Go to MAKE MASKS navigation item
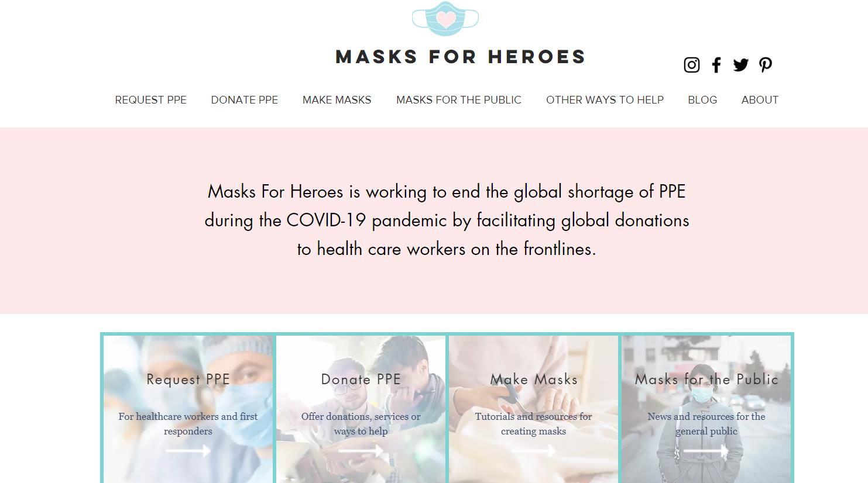 (x=337, y=100)
